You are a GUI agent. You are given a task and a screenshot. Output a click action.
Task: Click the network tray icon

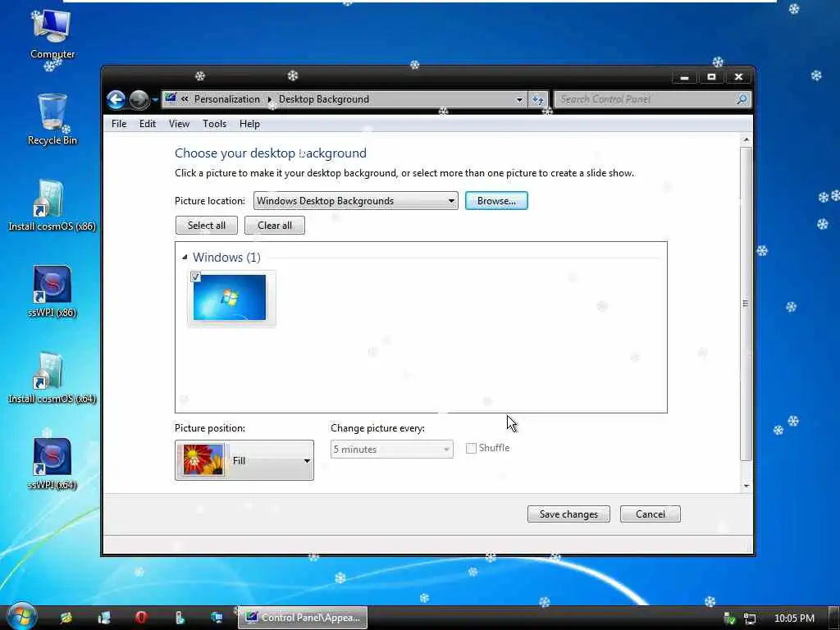click(750, 619)
